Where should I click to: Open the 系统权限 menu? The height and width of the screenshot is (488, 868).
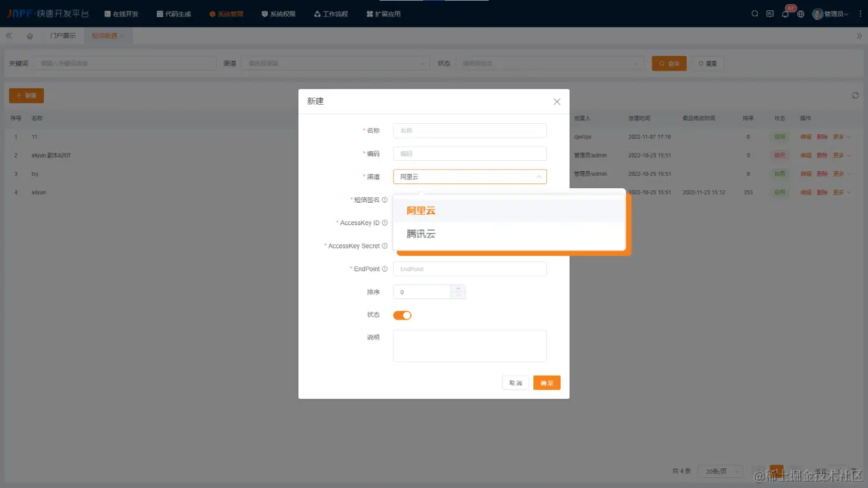tap(279, 14)
